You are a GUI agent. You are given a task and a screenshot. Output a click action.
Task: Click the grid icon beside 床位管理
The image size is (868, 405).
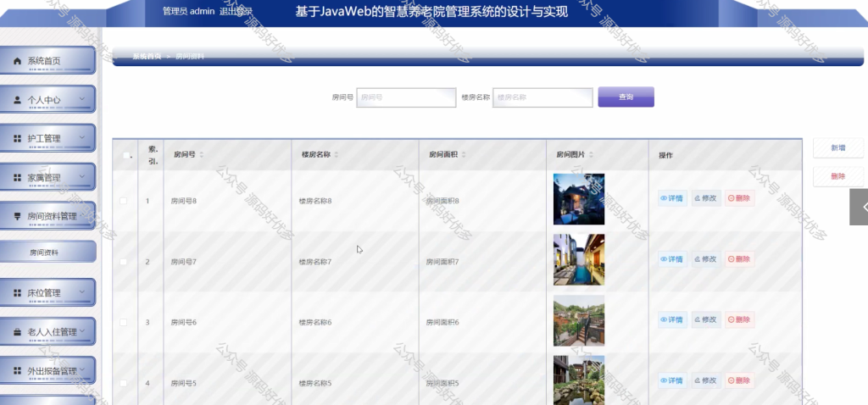coord(17,292)
